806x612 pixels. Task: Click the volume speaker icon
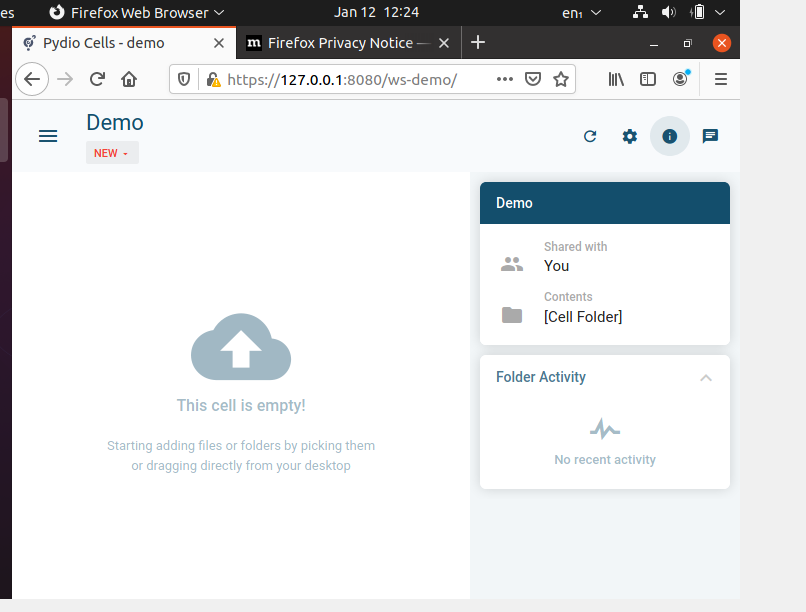(x=669, y=12)
